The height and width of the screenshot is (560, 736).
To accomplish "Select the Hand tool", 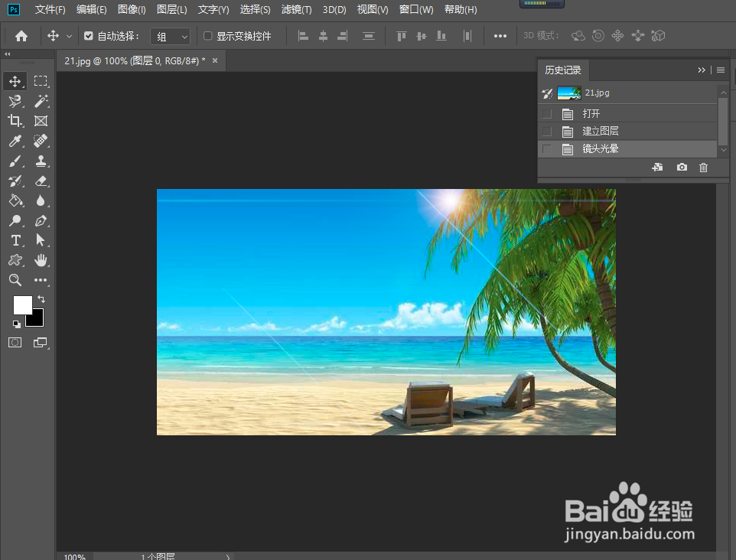I will 41,260.
